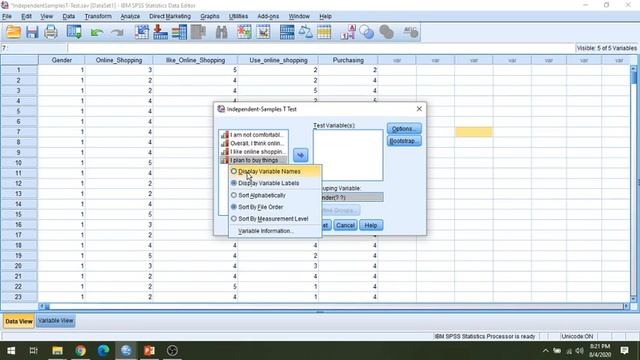Viewport: 640px width, 360px height.
Task: Choose Sort By File Order option
Action: pyautogui.click(x=275, y=207)
